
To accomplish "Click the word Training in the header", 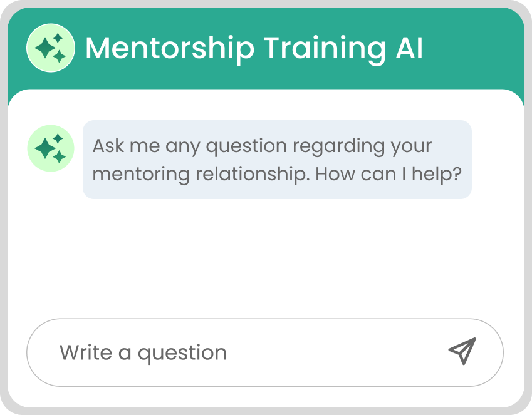I will pyautogui.click(x=325, y=49).
